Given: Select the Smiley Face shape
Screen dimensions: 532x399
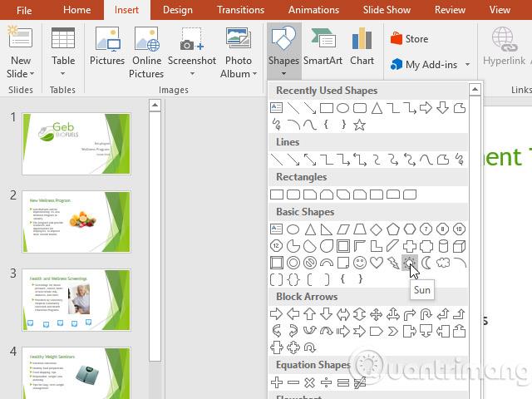Looking at the screenshot, I should (360, 263).
